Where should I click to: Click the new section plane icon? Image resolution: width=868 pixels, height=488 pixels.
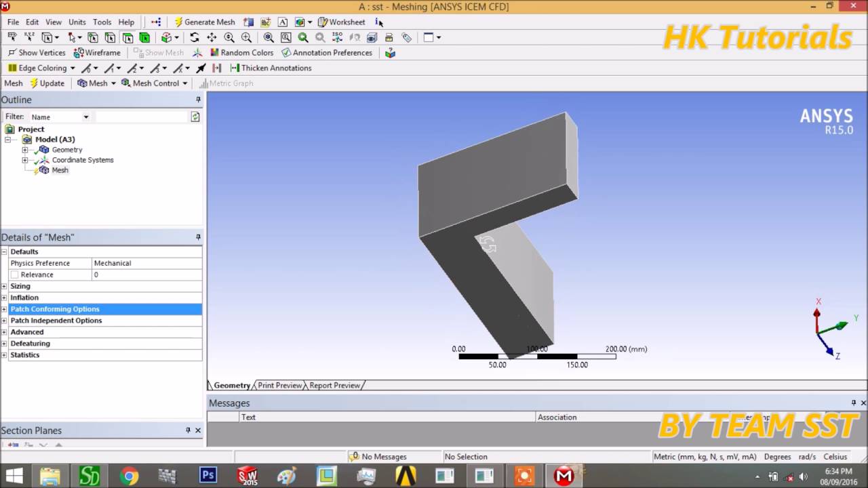pyautogui.click(x=13, y=445)
